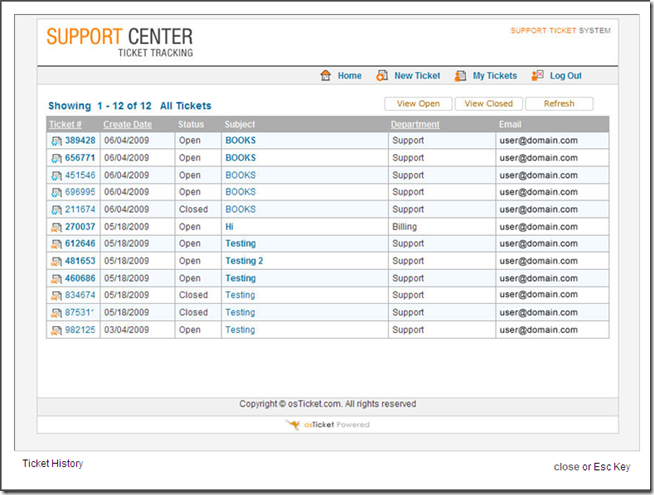
Task: Sort tickets by Create Date header
Action: tap(127, 124)
